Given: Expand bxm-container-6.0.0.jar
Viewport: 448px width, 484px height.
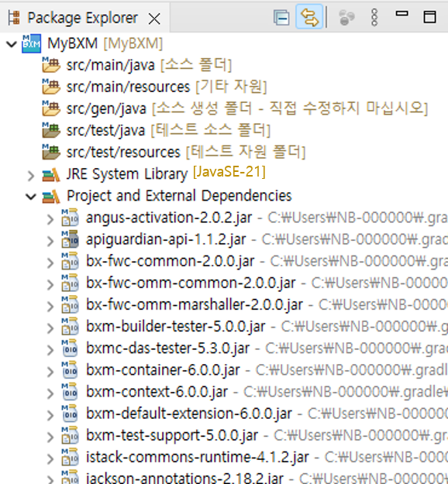Looking at the screenshot, I should 50,372.
